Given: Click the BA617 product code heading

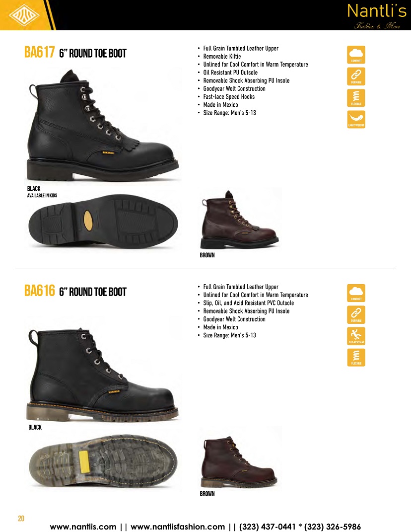Looking at the screenshot, I should coord(39,53).
